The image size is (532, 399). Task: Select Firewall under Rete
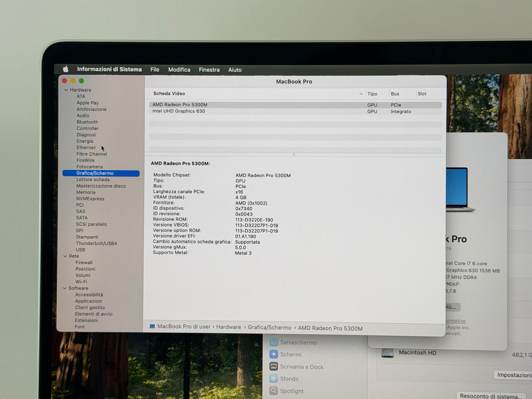(84, 262)
